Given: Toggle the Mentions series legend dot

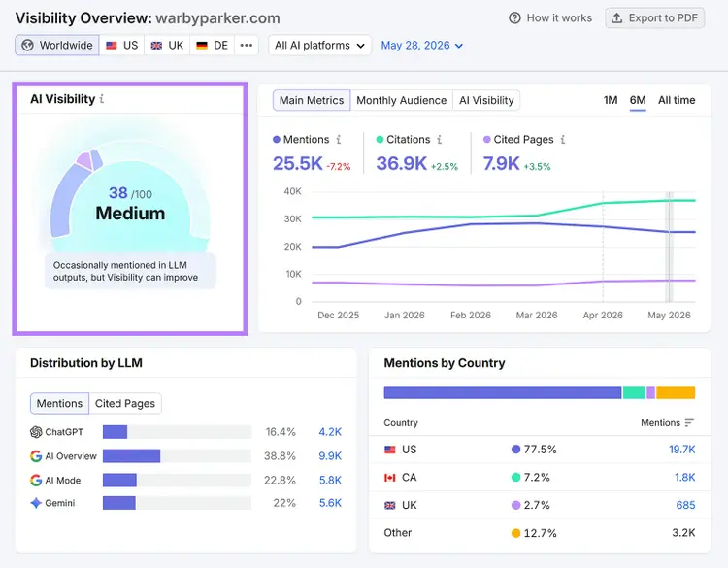Looking at the screenshot, I should [277, 139].
